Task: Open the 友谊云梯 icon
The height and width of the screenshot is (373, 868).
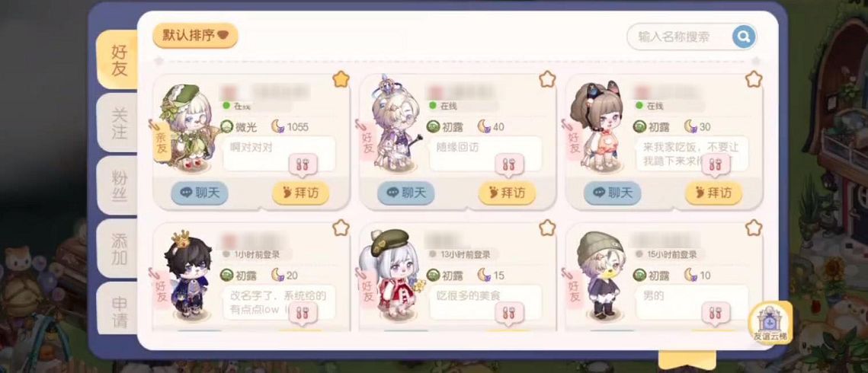Action: (x=770, y=324)
